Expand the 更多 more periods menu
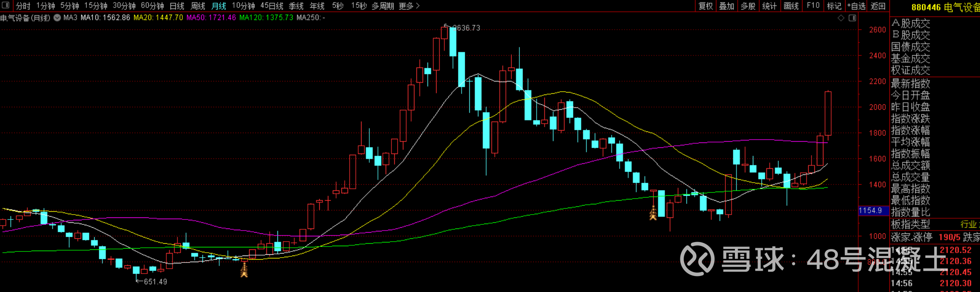 coord(409,6)
